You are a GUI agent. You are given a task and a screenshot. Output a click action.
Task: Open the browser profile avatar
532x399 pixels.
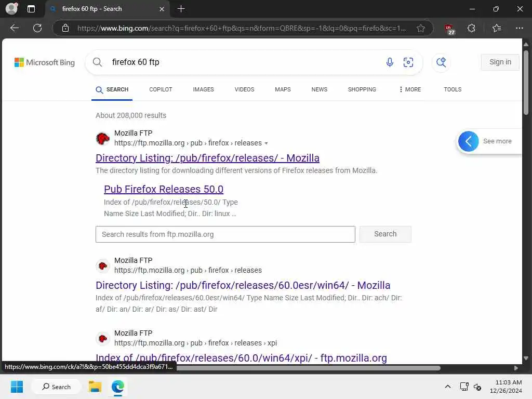pos(11,8)
